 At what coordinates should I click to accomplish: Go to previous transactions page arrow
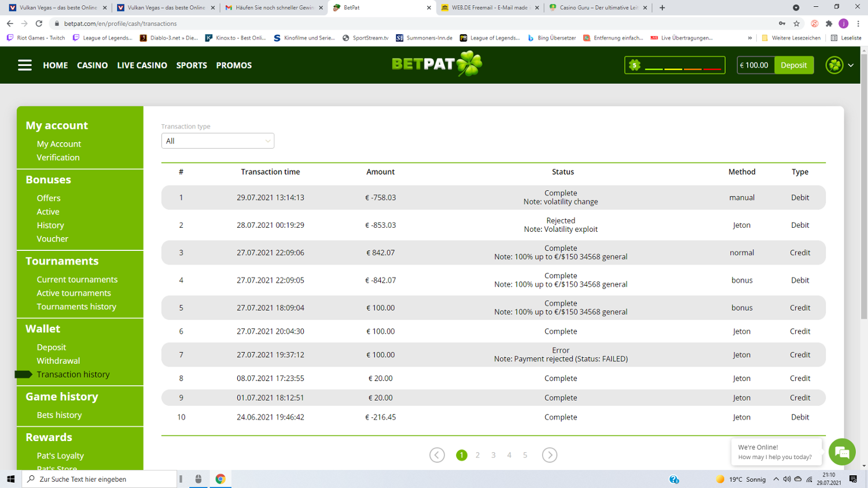point(437,455)
